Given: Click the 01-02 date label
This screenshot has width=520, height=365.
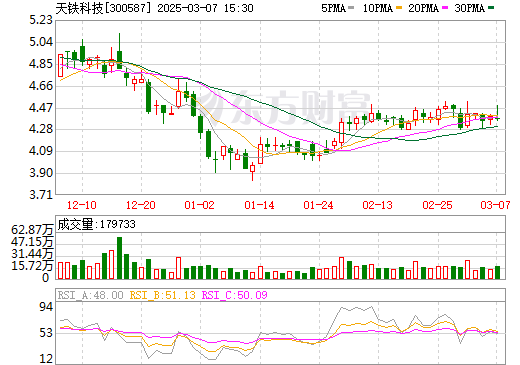Looking at the screenshot, I should [x=199, y=205].
